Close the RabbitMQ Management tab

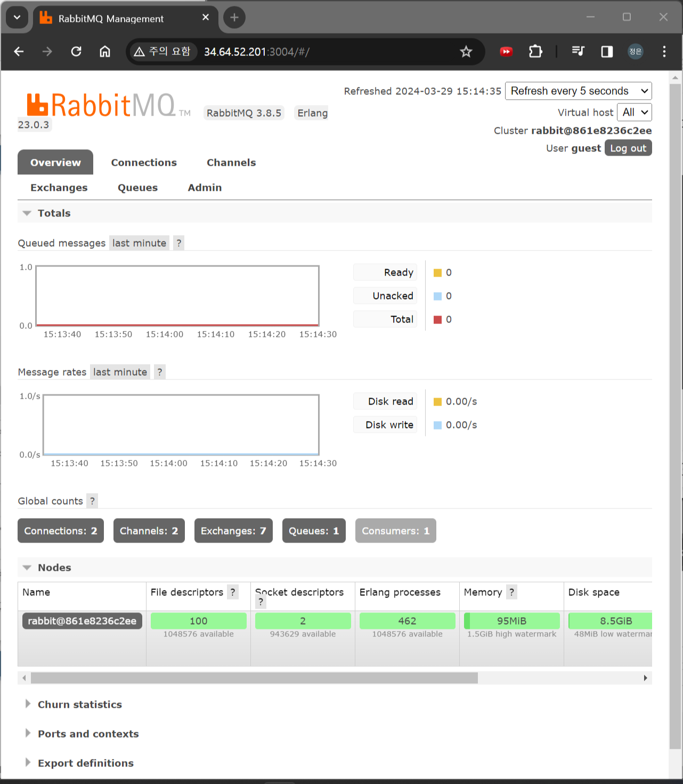click(206, 18)
